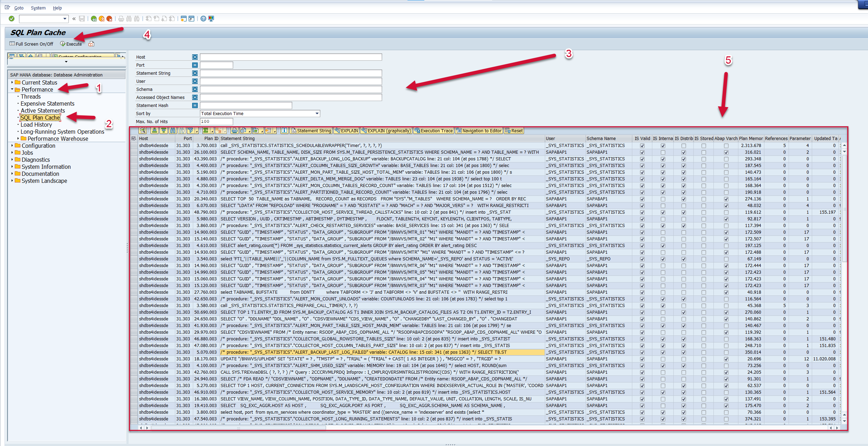Toggle IS Internal checkbox in second row
Image resolution: width=868 pixels, height=446 pixels.
pyautogui.click(x=663, y=152)
